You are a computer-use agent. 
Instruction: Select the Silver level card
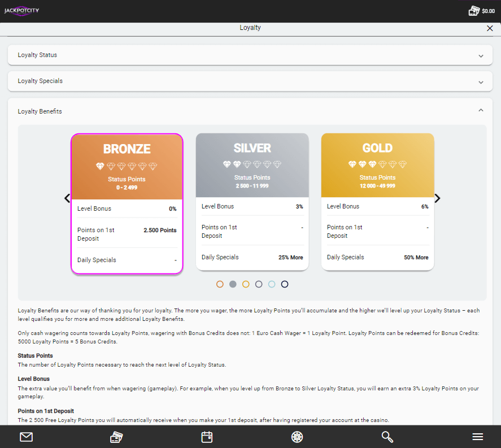tap(252, 202)
